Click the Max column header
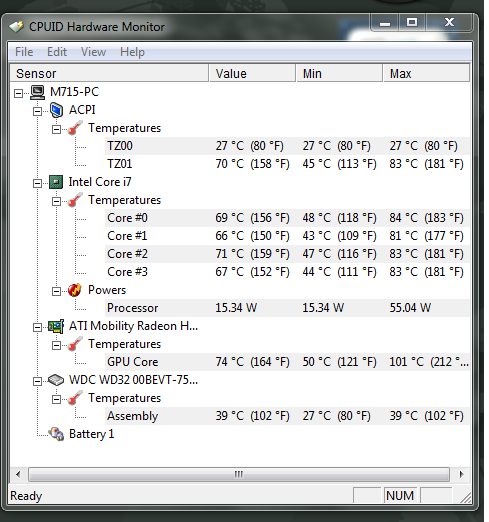 (426, 73)
